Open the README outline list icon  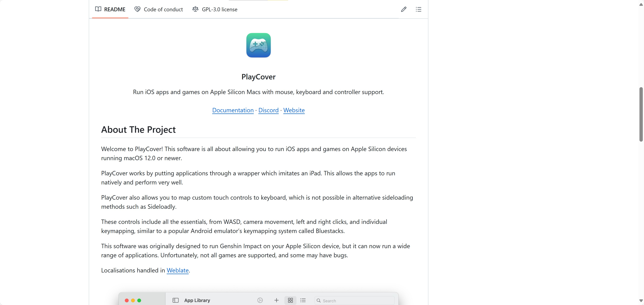418,9
